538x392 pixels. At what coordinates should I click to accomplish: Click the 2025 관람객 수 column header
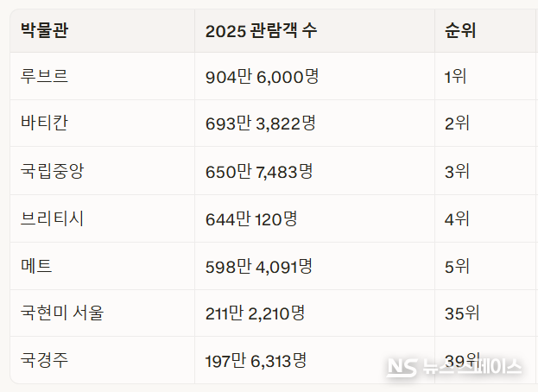(261, 32)
